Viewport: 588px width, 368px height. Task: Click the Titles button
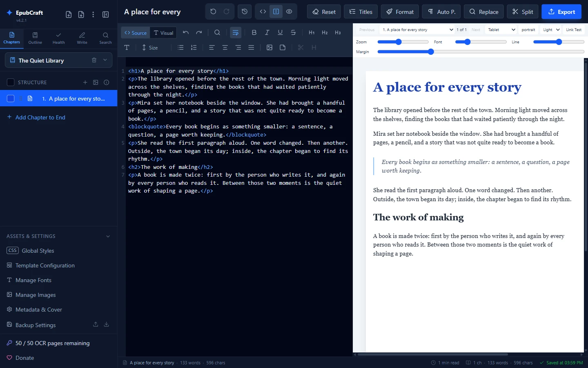tap(361, 12)
